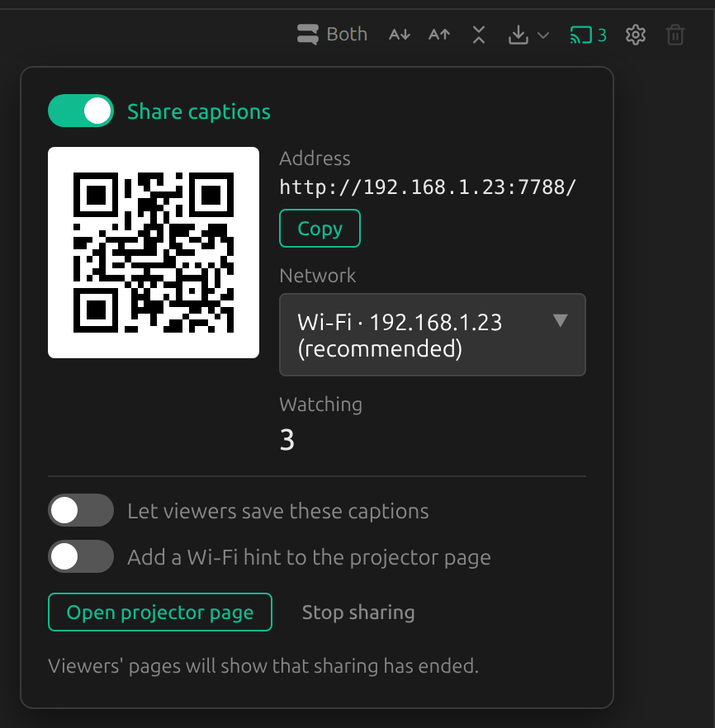Click the trash delete icon

(675, 35)
